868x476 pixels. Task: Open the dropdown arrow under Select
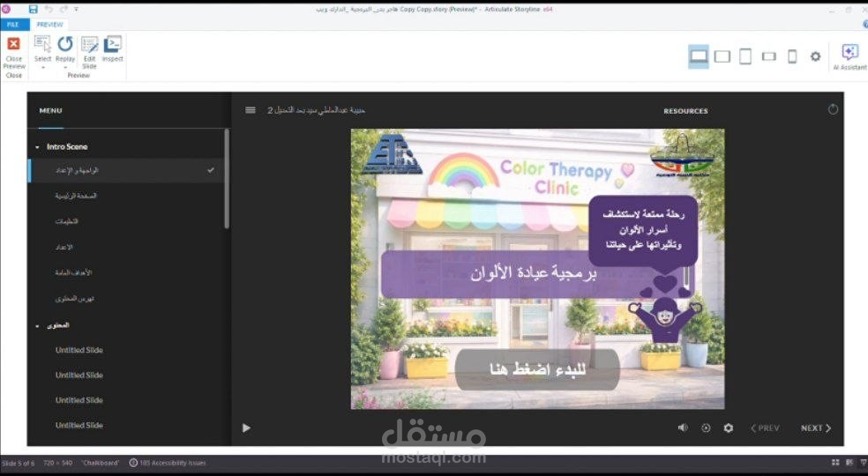click(42, 68)
